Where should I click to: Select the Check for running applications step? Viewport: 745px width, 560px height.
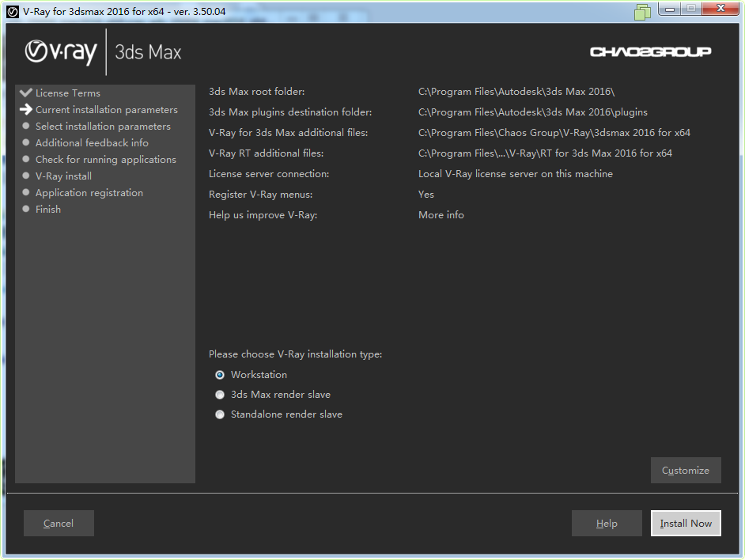(105, 159)
